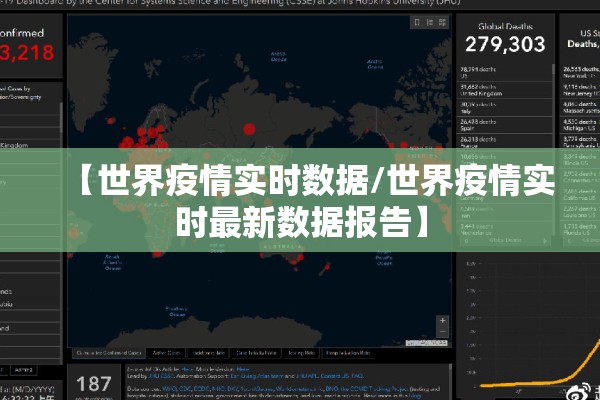600x400 pixels.
Task: Select the Admin2 tab under country list
Action: click(24, 370)
